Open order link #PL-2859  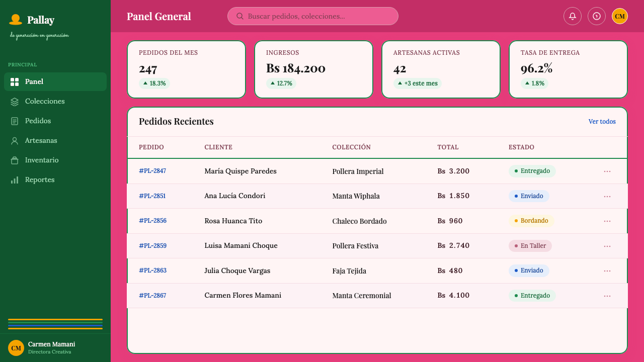tap(152, 246)
